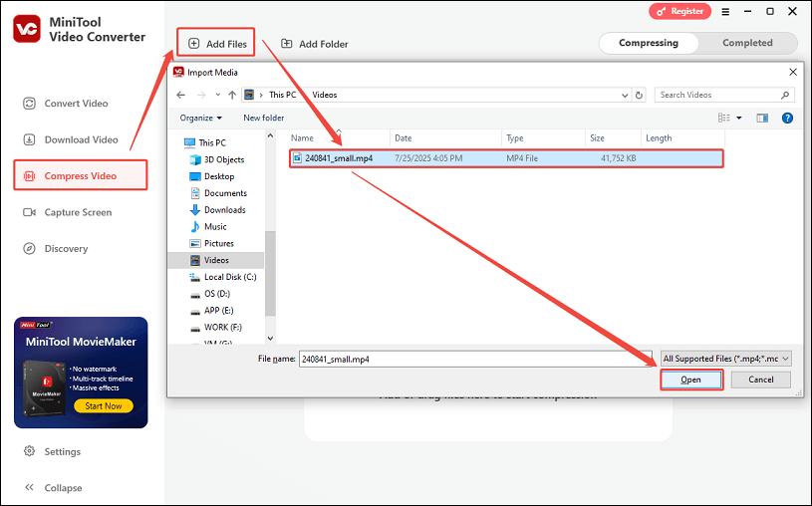Click the Add Files button
The image size is (812, 506).
(x=216, y=44)
